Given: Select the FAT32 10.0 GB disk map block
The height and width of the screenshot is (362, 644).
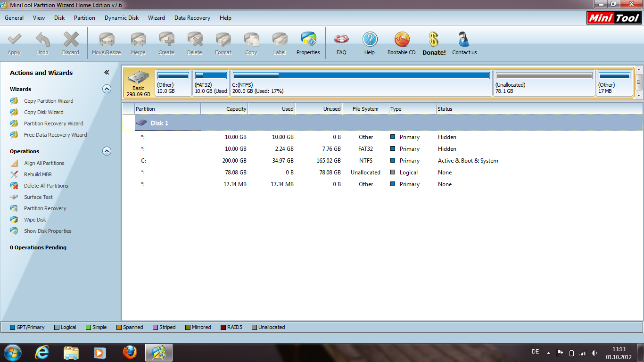Looking at the screenshot, I should click(x=211, y=83).
